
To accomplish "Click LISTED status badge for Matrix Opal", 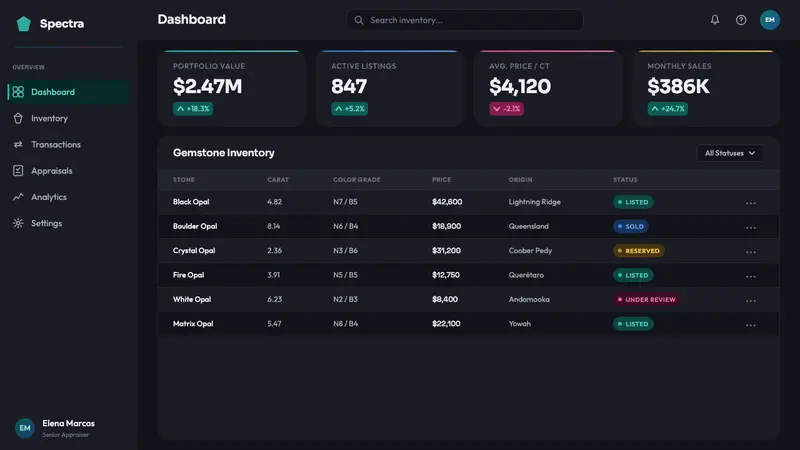I will pyautogui.click(x=633, y=324).
